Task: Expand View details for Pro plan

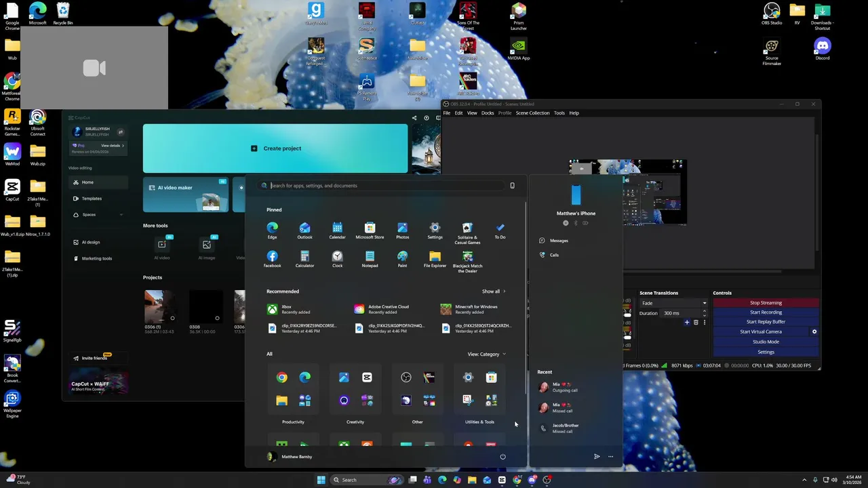Action: [113, 145]
